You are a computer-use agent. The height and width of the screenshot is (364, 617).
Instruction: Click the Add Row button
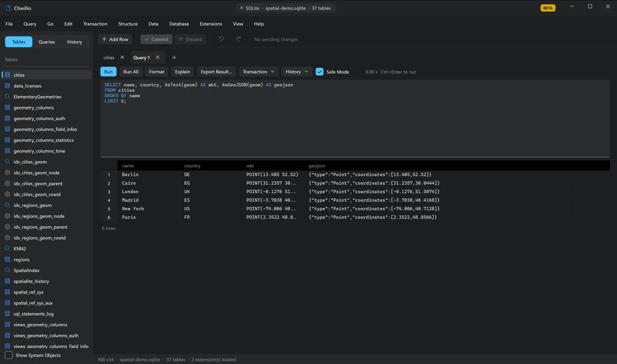click(x=115, y=39)
